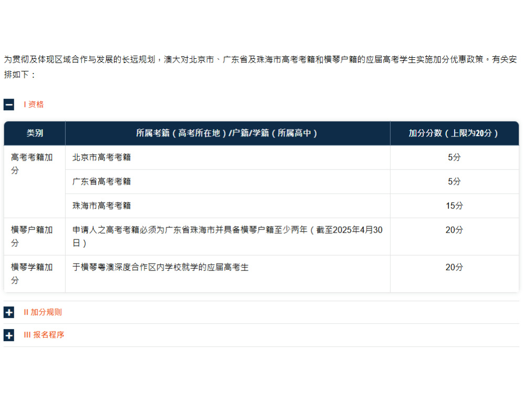Click the I 资格 section title
525x420 pixels.
(34, 104)
